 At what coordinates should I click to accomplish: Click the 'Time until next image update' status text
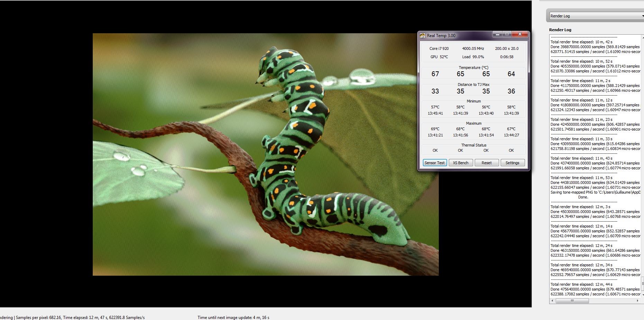[x=233, y=318]
